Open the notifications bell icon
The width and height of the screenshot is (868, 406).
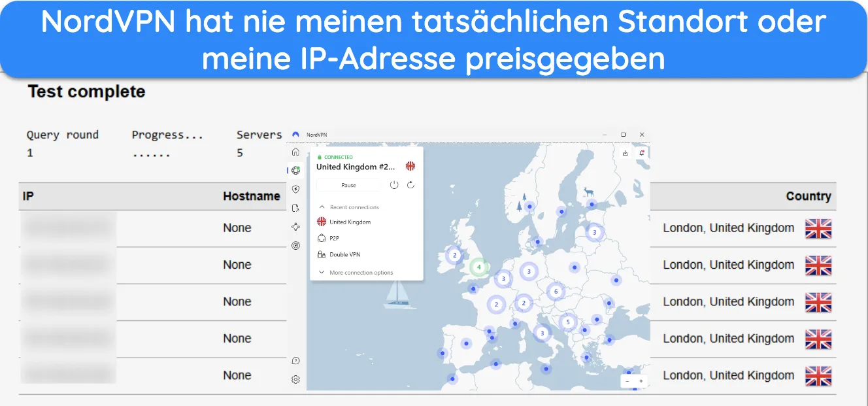click(641, 153)
